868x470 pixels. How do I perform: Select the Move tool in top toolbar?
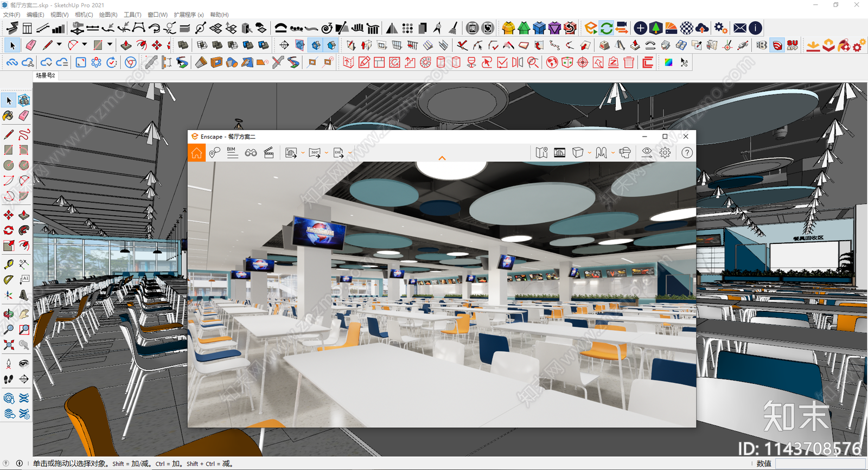click(157, 45)
